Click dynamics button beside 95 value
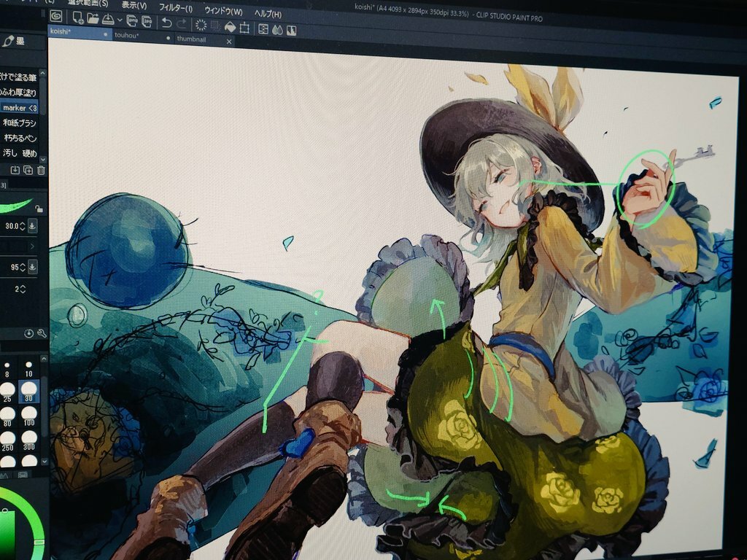 pos(32,267)
